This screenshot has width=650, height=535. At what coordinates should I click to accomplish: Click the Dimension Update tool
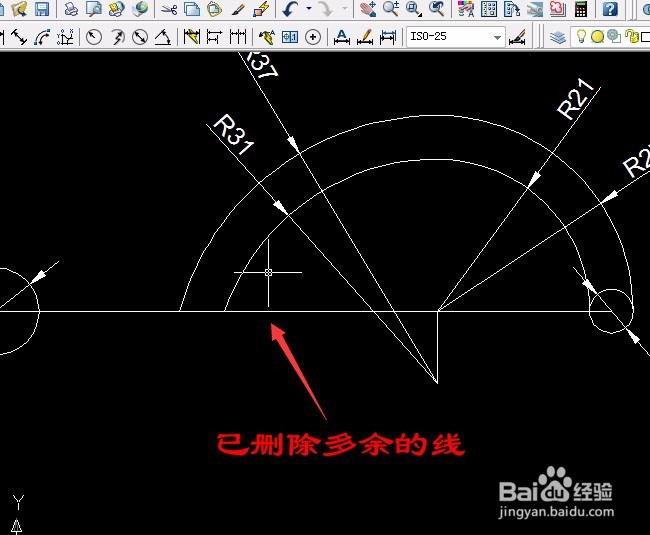[x=388, y=37]
